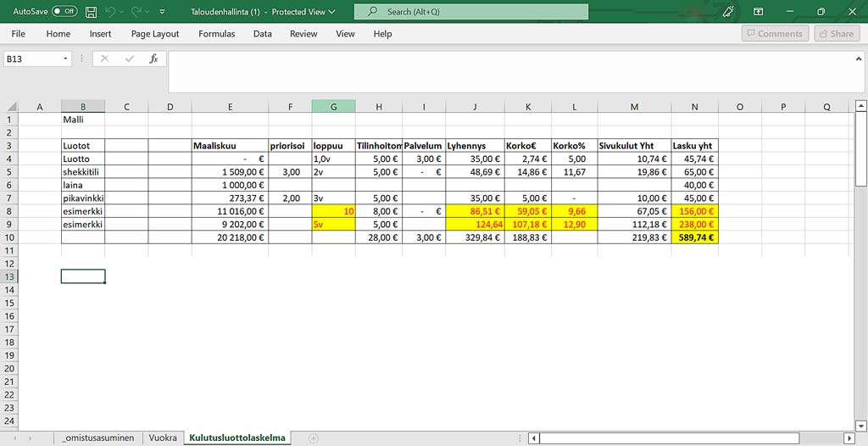Open the Help ribbon tab
The height and width of the screenshot is (446, 868).
(x=382, y=34)
